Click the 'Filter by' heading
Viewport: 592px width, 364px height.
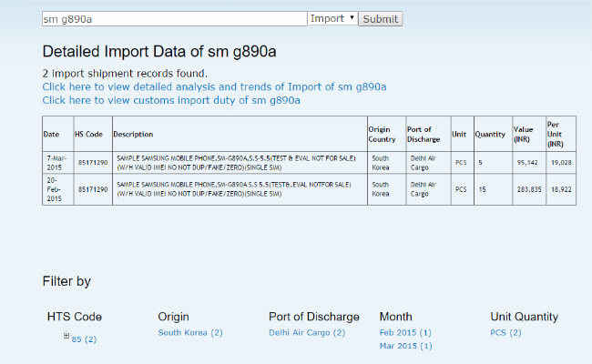[66, 281]
